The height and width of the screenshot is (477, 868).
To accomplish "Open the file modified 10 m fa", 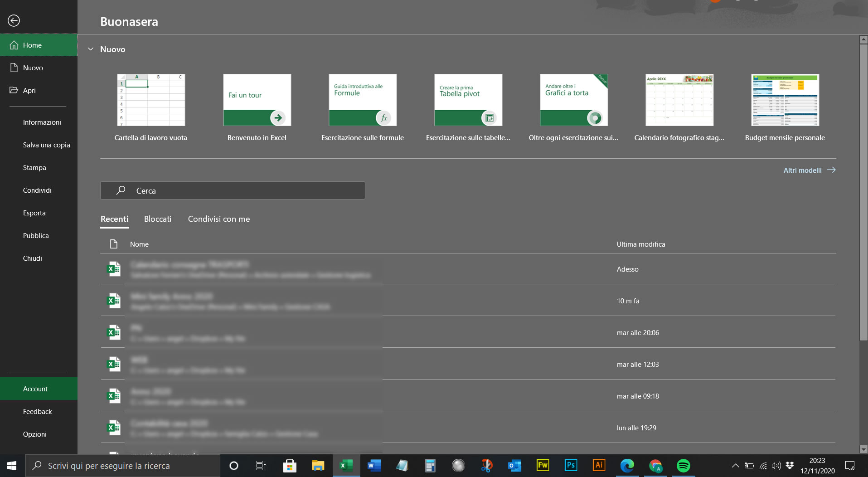I will 468,301.
